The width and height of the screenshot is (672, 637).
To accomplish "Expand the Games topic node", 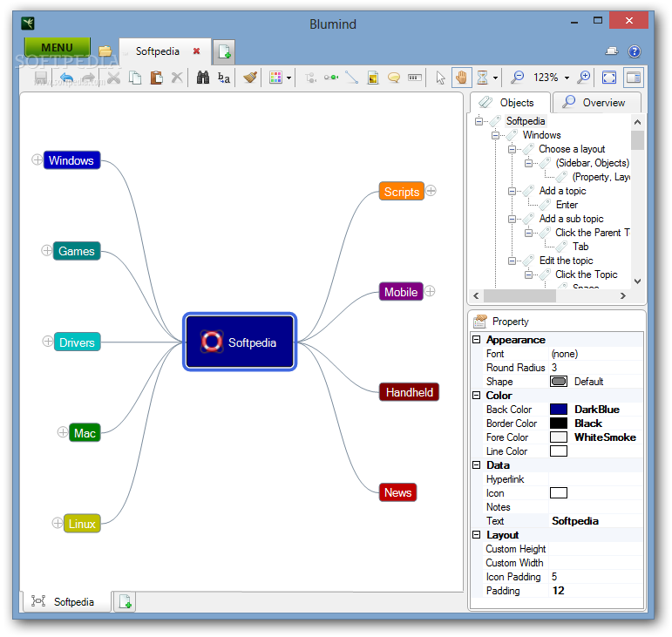I will pos(47,250).
